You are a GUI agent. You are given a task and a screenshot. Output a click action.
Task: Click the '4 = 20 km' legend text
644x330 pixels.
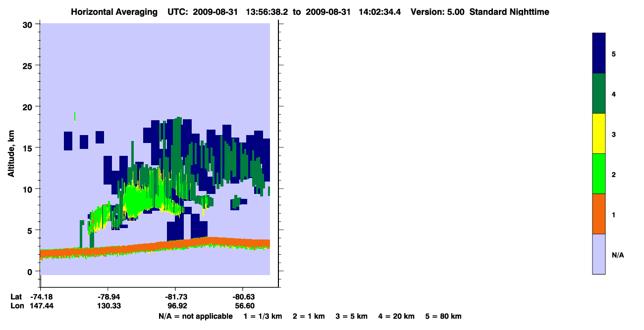397,316
